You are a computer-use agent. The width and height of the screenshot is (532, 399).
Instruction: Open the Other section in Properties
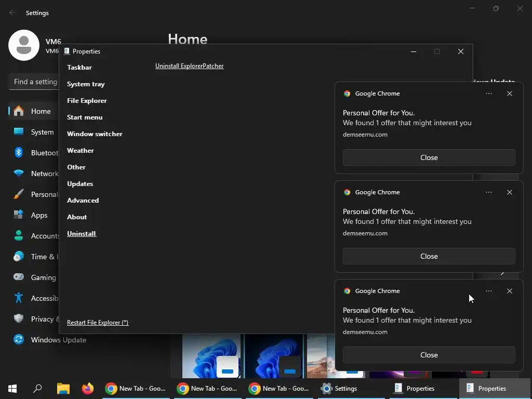pos(76,167)
